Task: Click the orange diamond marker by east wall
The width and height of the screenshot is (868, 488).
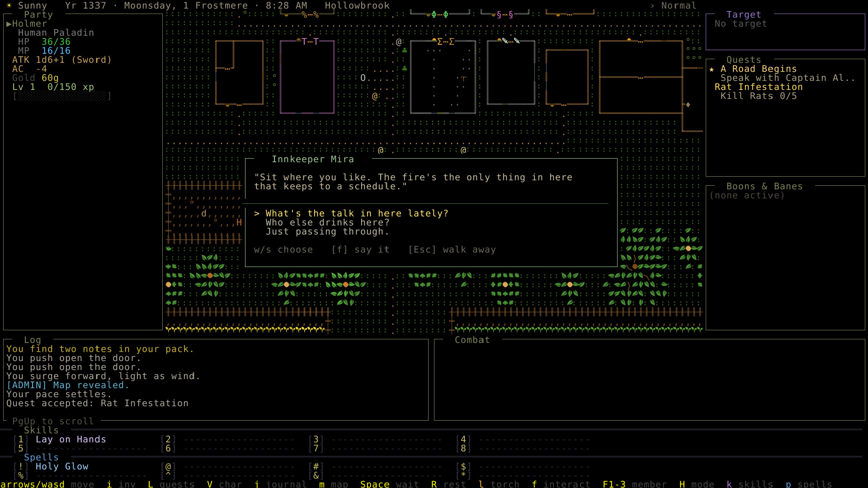Action: tap(688, 105)
